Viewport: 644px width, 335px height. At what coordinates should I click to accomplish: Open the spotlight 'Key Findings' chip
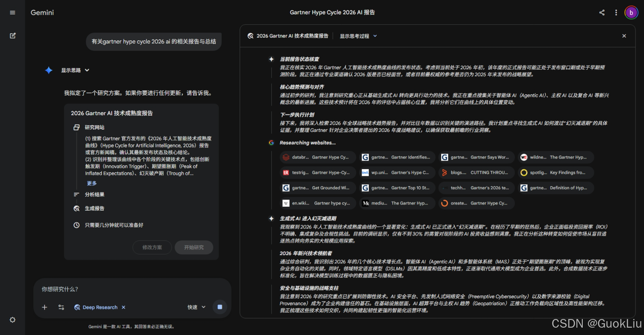pos(556,173)
